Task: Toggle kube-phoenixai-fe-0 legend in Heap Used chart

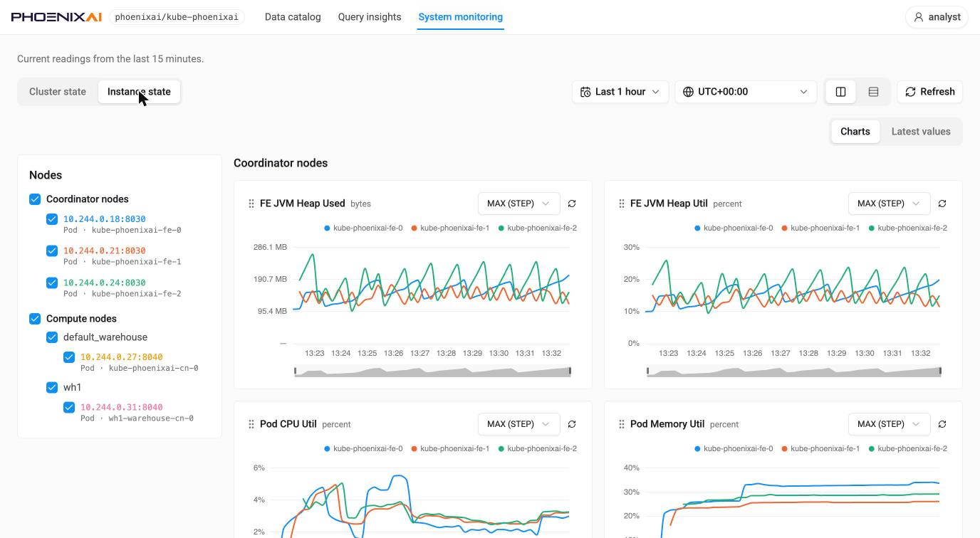Action: pos(363,228)
